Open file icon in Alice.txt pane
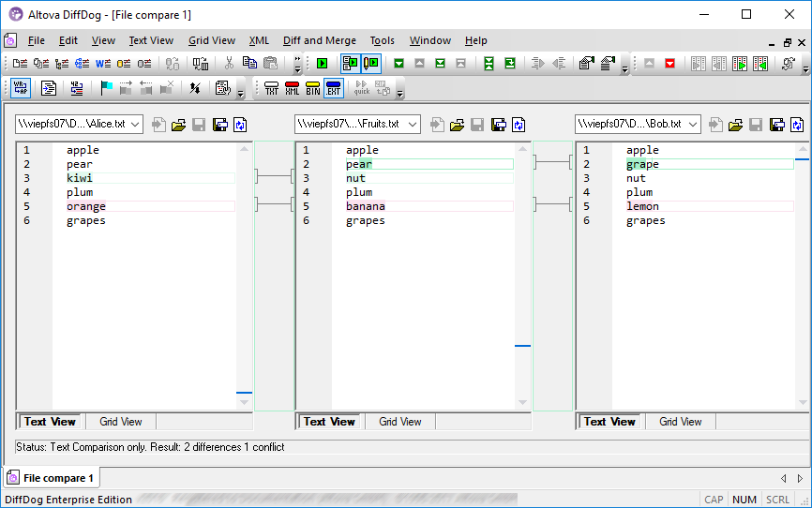This screenshot has height=508, width=812. click(179, 125)
